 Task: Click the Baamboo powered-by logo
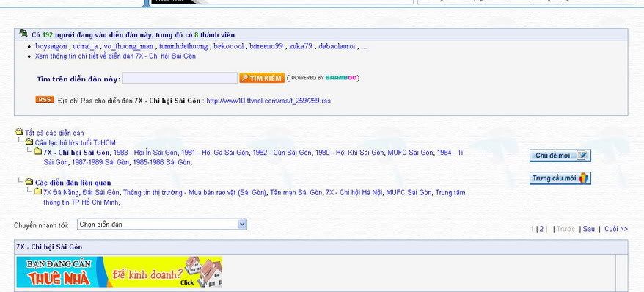341,78
